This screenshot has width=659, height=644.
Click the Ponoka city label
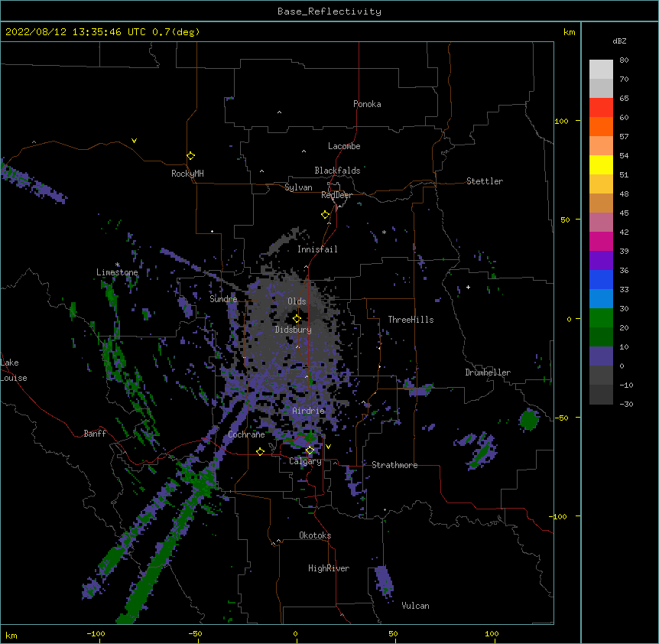[367, 104]
